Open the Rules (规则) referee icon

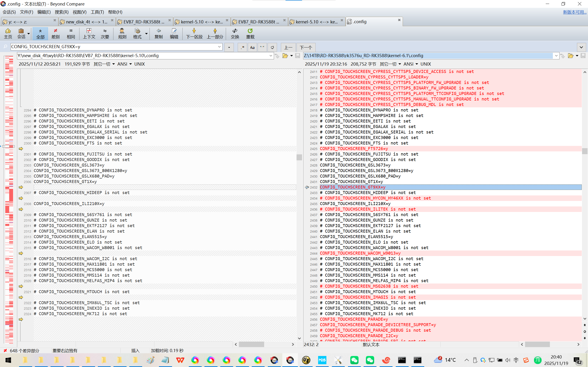(122, 33)
